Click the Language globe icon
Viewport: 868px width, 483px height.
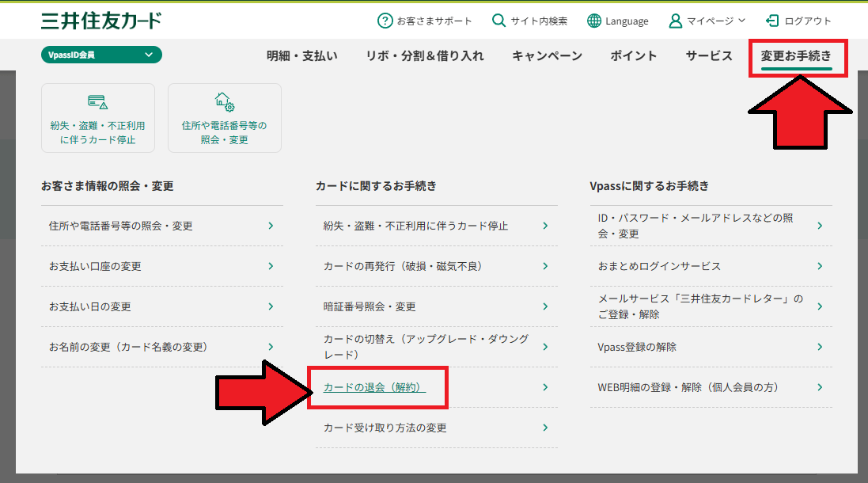coord(594,21)
